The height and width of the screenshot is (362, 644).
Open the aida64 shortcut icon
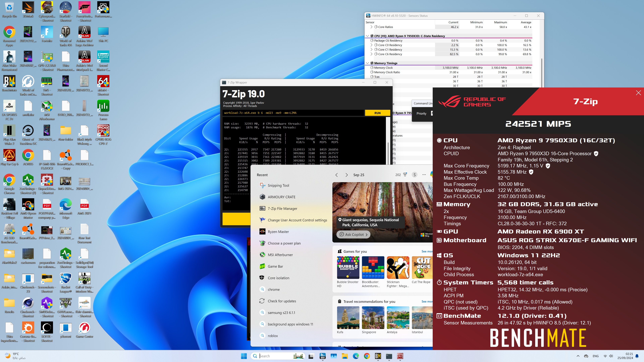click(103, 86)
